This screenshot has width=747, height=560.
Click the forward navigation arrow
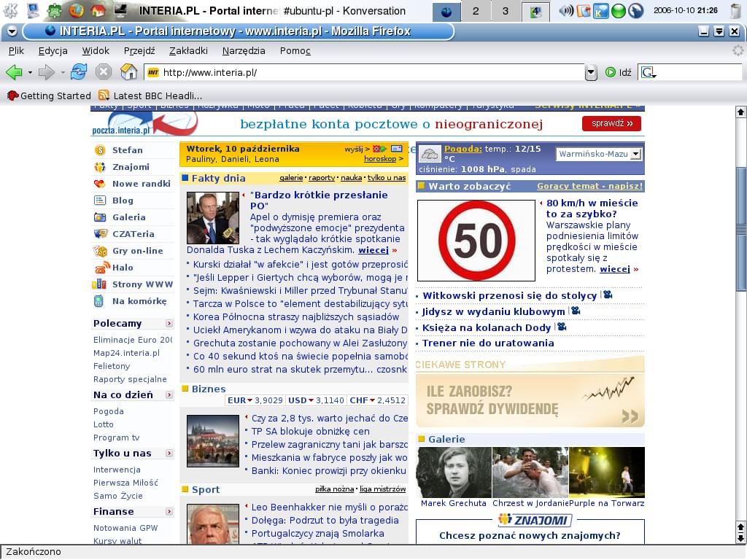(46, 72)
